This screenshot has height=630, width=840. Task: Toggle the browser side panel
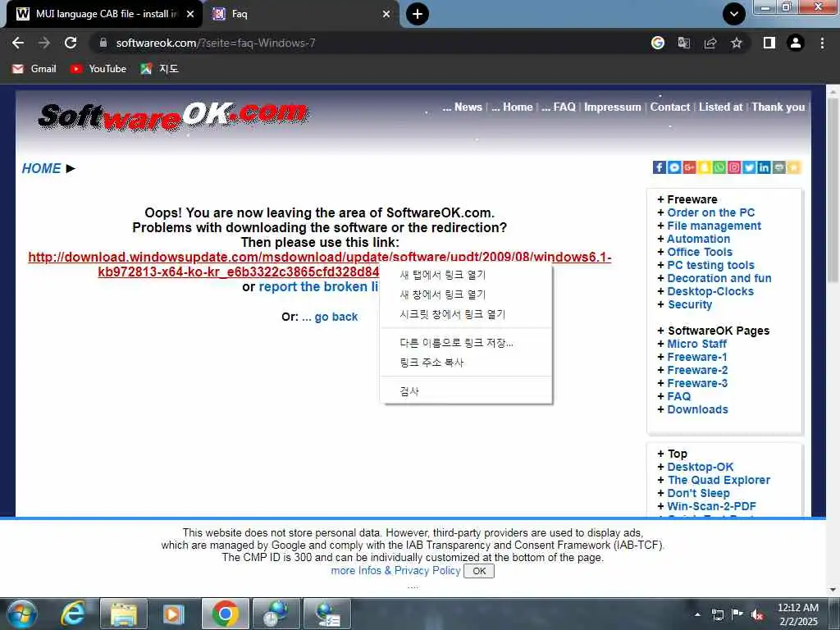(x=769, y=43)
